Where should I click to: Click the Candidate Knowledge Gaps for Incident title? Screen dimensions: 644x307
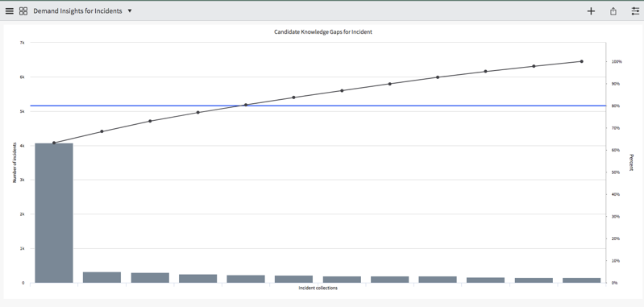[x=323, y=31]
